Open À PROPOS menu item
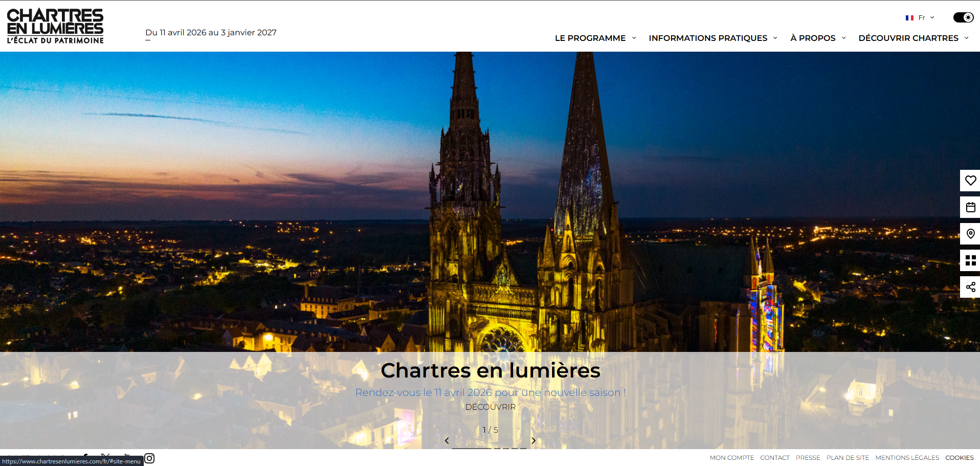This screenshot has width=980, height=466. [813, 38]
